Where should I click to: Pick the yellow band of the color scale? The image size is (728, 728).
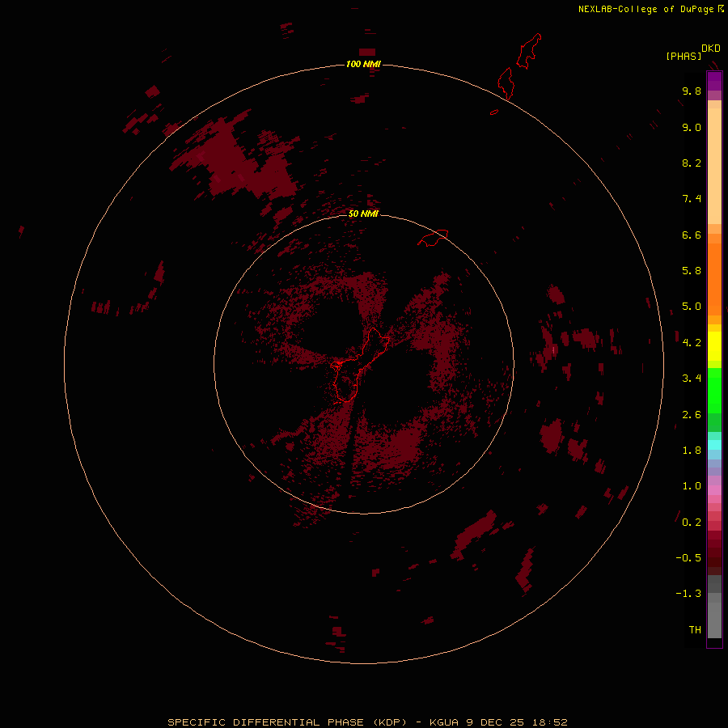714,346
